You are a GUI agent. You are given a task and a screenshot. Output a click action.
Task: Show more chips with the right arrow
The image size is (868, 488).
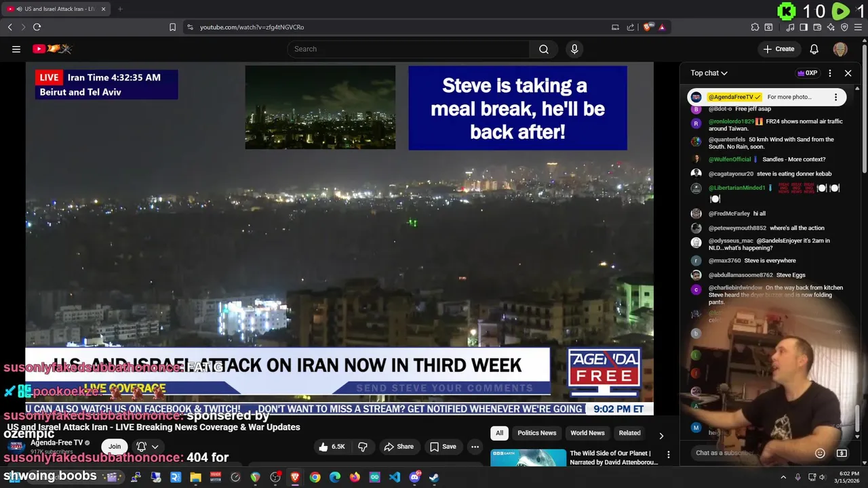click(661, 436)
